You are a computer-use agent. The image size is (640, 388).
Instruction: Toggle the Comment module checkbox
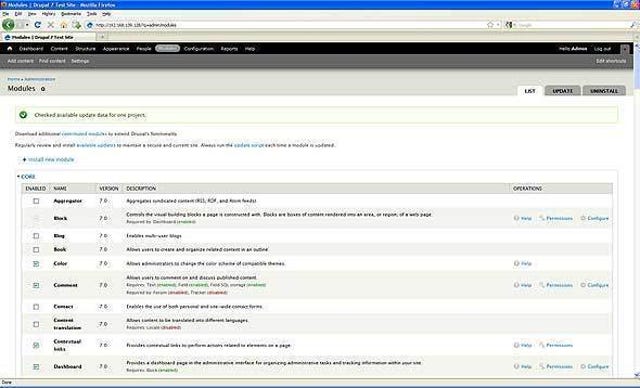tap(36, 285)
